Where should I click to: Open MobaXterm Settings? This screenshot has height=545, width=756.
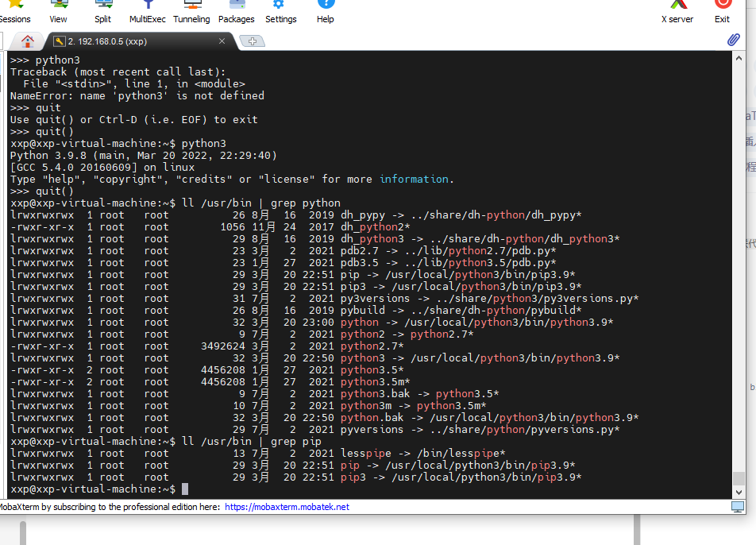click(x=280, y=11)
